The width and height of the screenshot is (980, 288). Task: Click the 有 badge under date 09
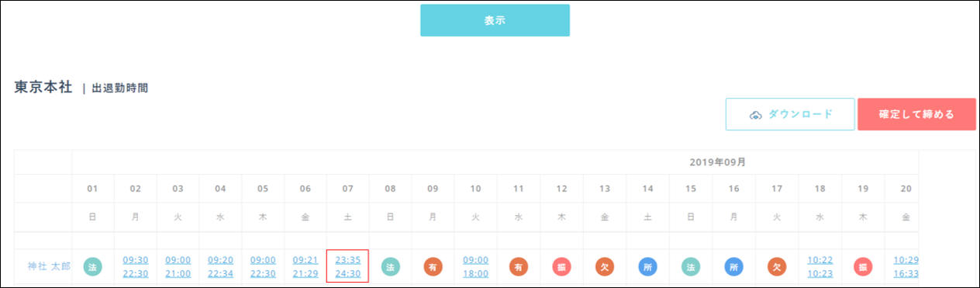(x=433, y=267)
